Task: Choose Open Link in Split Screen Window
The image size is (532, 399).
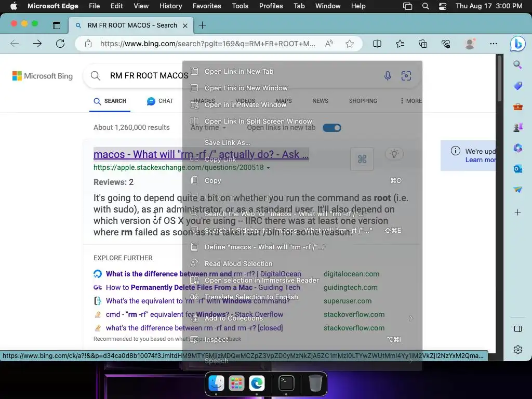Action: pos(302,121)
